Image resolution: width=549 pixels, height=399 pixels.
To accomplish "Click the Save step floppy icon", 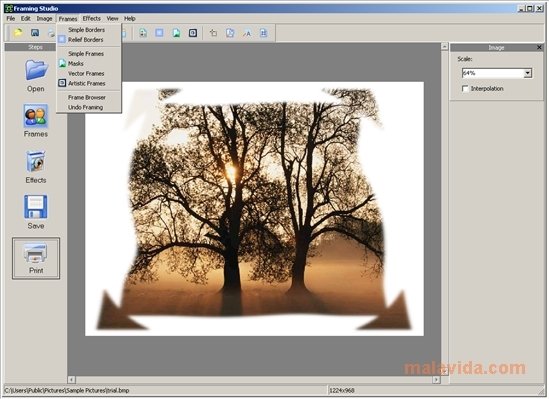I will pos(36,207).
